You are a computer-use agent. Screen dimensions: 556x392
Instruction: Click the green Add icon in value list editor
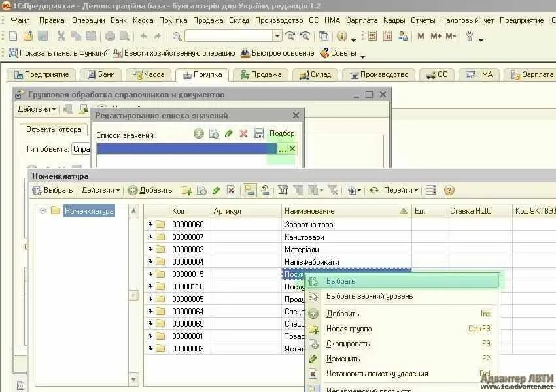click(x=199, y=133)
